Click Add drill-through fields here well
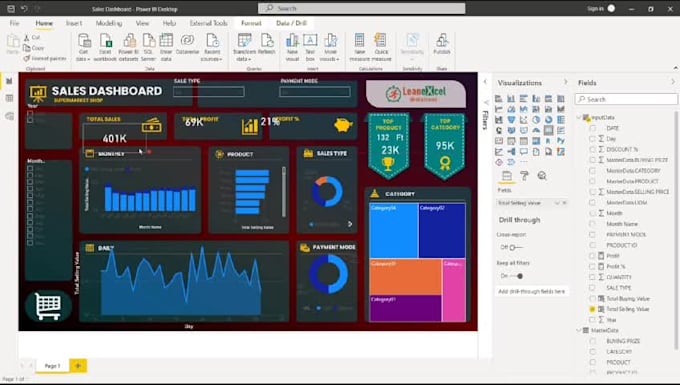This screenshot has height=385, width=680. point(532,291)
